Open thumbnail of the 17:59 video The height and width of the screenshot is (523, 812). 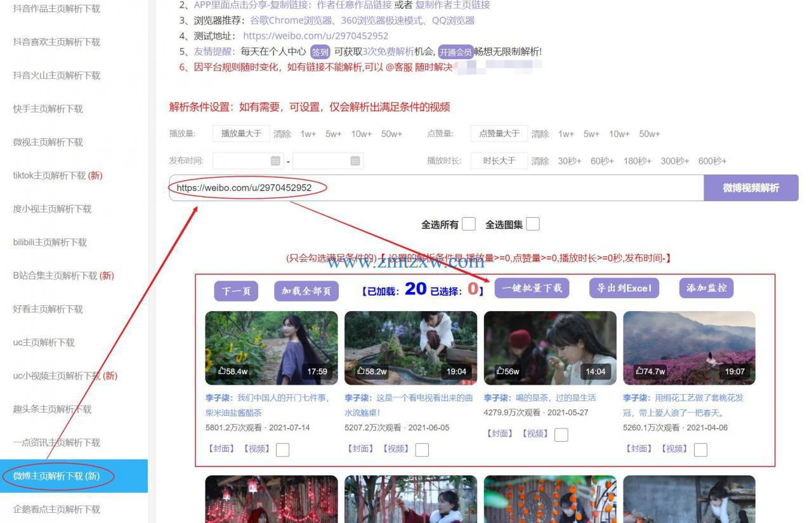tap(272, 348)
